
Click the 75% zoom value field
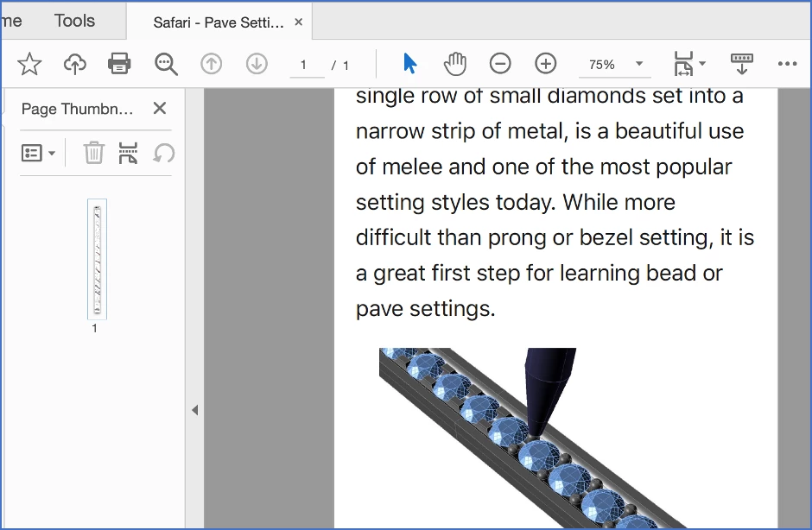pos(602,65)
